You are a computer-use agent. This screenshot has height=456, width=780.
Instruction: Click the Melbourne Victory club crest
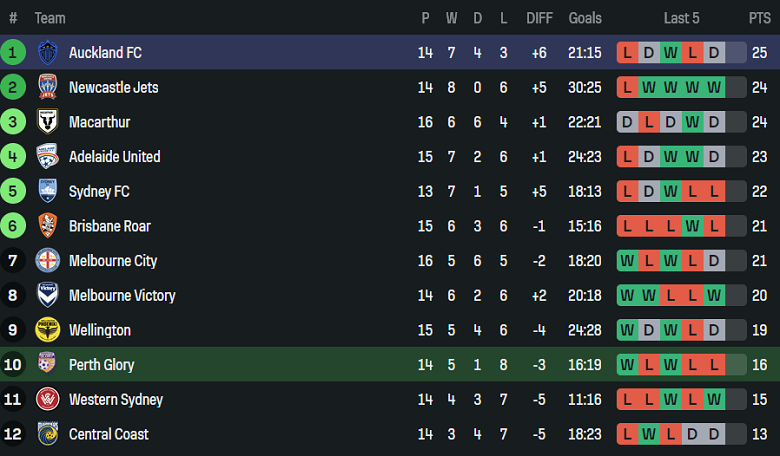click(48, 295)
